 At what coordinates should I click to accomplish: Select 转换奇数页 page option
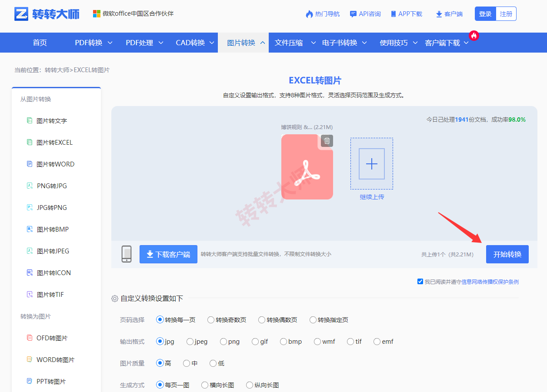click(x=211, y=320)
